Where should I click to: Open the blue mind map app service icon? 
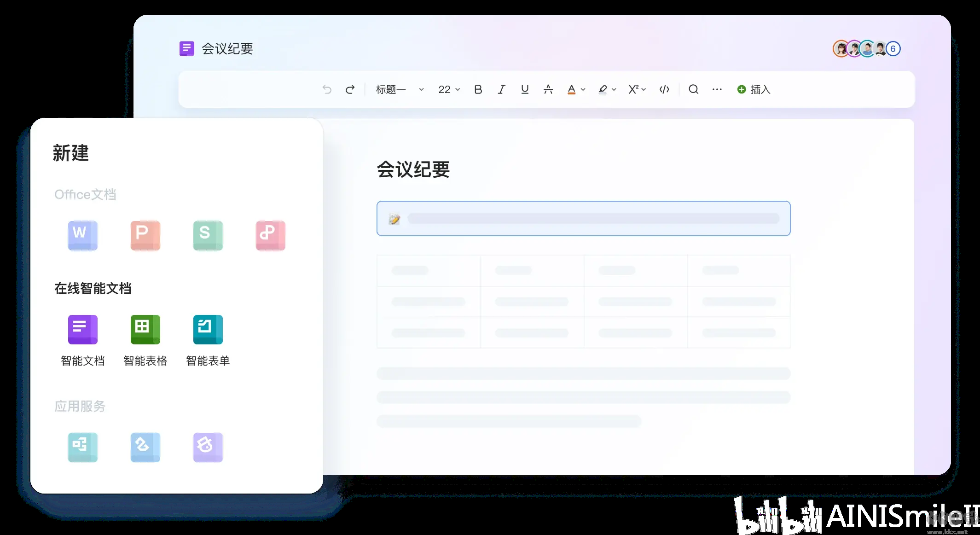point(145,447)
